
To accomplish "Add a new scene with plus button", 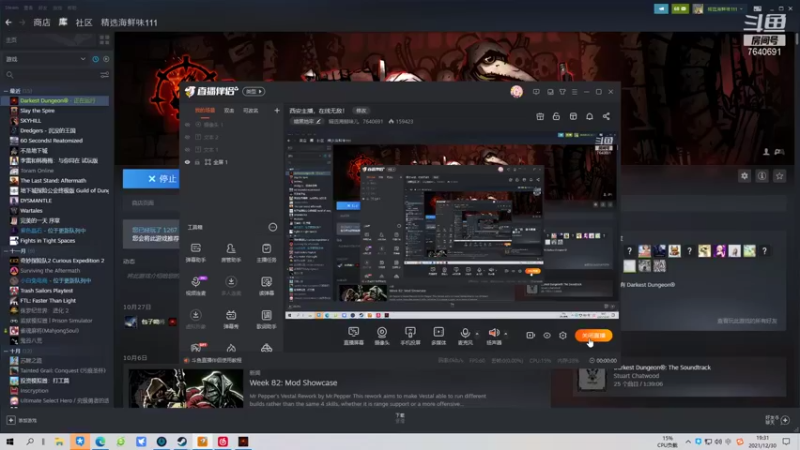I will 277,110.
